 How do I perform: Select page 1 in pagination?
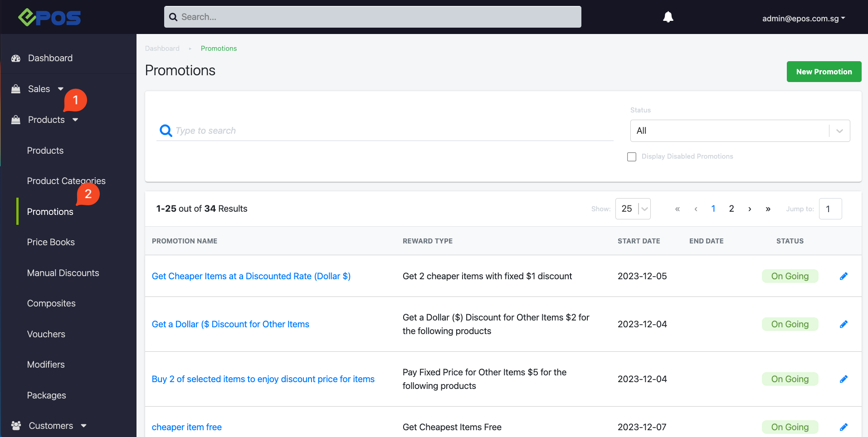713,209
